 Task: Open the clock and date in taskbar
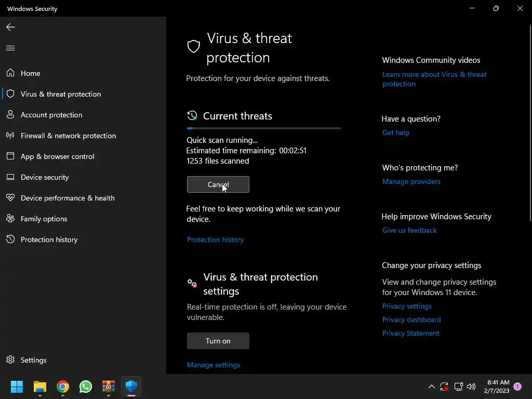[x=497, y=387]
